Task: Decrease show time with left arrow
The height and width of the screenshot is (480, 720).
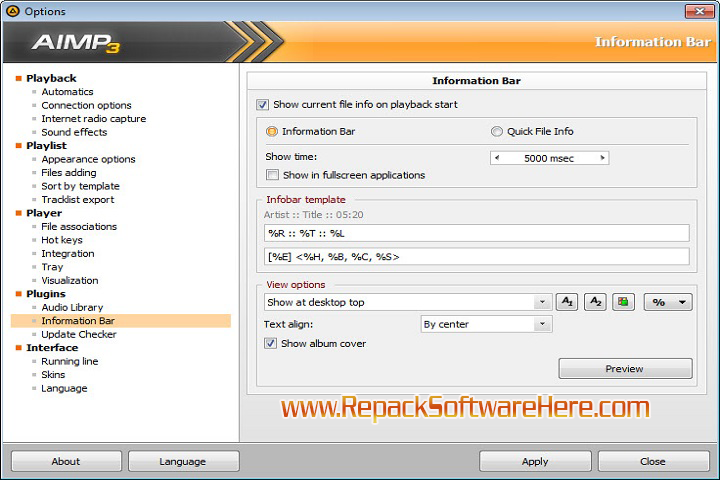Action: [497, 158]
